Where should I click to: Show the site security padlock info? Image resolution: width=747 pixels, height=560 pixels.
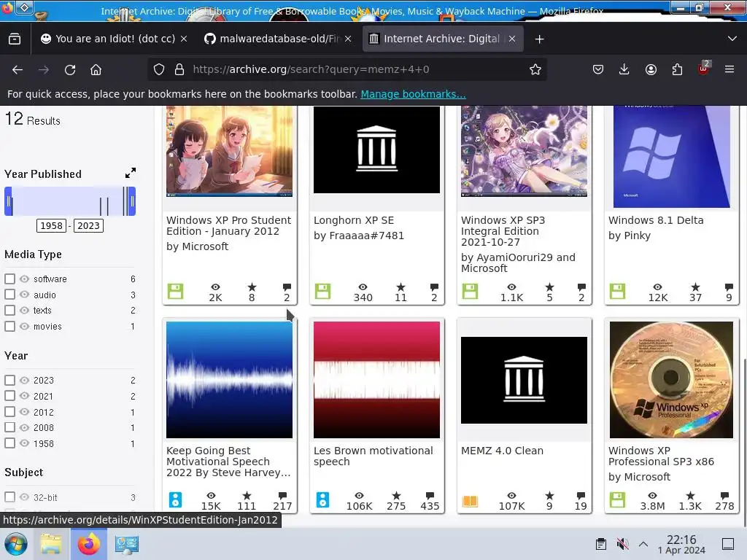click(179, 69)
